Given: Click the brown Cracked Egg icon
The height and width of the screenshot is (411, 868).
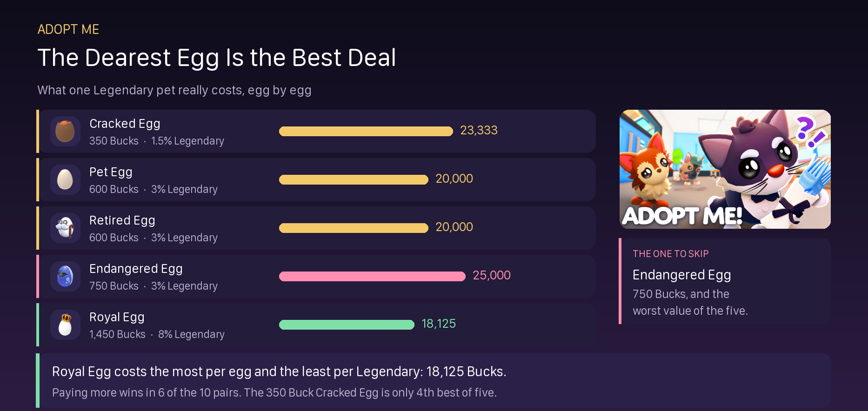Looking at the screenshot, I should pos(65,131).
